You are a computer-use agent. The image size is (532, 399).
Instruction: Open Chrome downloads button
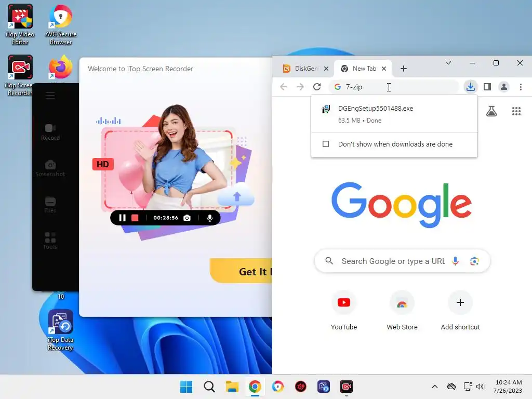pyautogui.click(x=471, y=87)
